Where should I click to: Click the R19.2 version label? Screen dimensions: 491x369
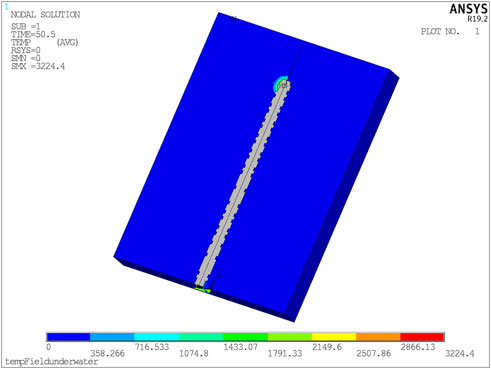477,19
